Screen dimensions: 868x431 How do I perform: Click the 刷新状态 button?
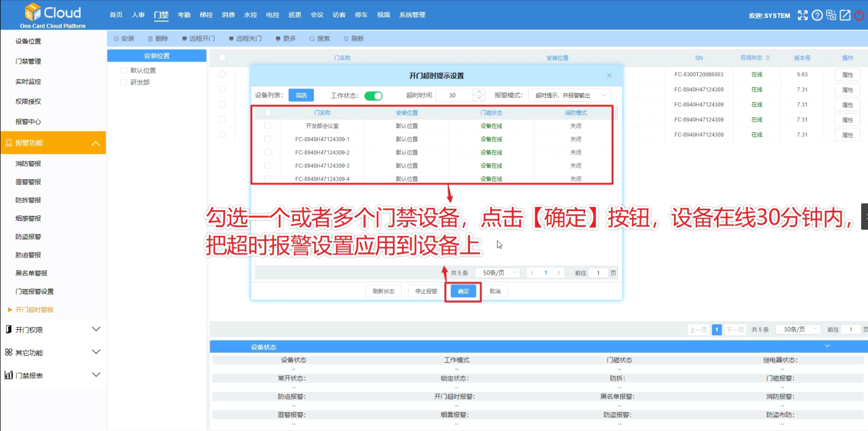pyautogui.click(x=383, y=291)
